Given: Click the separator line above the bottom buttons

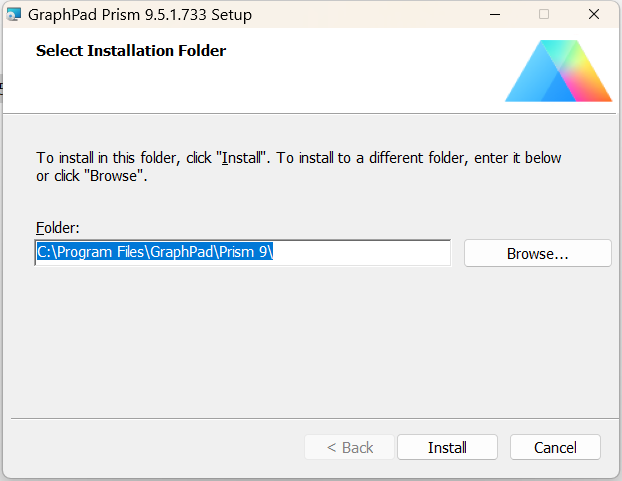Looking at the screenshot, I should point(310,418).
